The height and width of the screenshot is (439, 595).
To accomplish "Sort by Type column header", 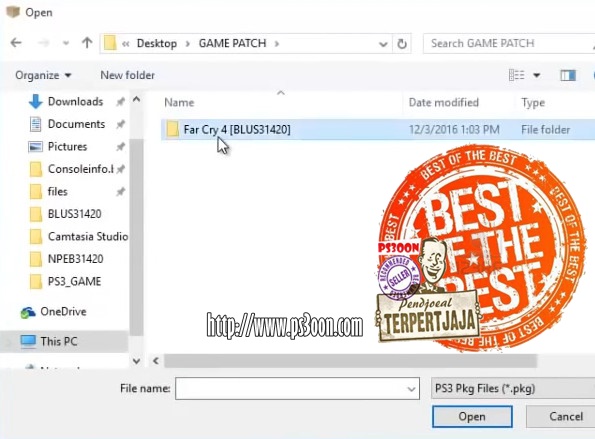I will [533, 102].
